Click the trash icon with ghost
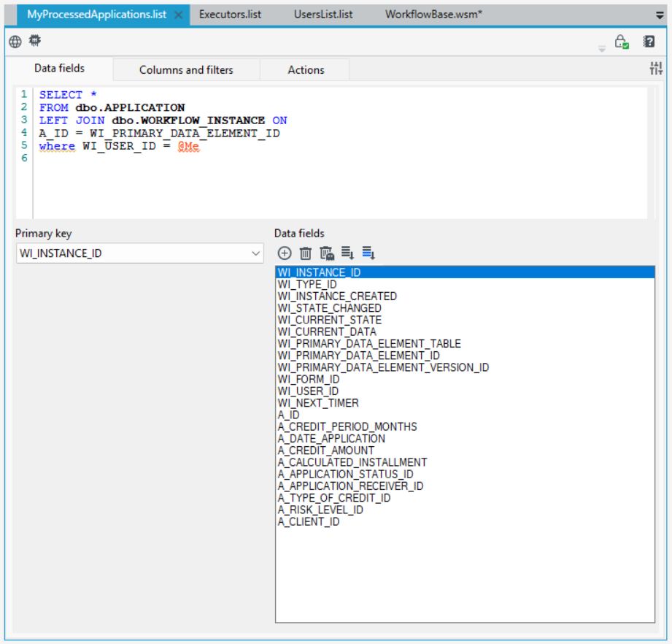 [x=327, y=253]
